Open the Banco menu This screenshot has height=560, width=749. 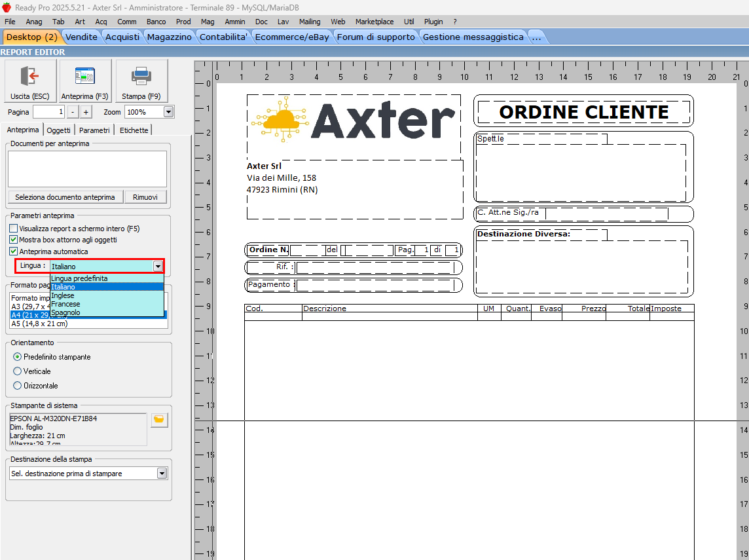[x=156, y=22]
